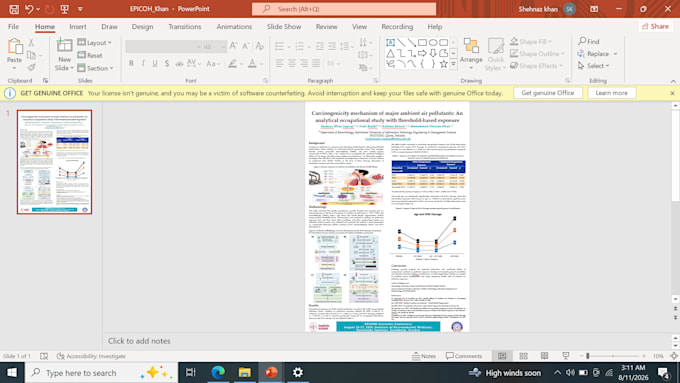680x383 pixels.
Task: Fit the slide to the current window
Action: pos(673,356)
